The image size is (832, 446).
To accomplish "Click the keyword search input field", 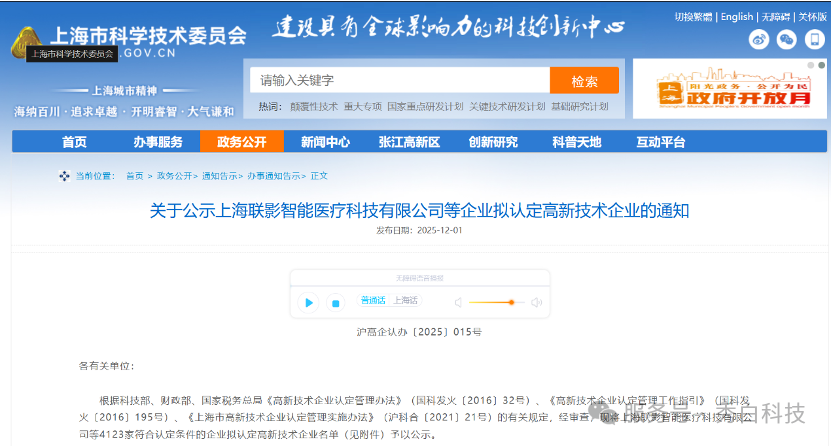I will [x=399, y=81].
